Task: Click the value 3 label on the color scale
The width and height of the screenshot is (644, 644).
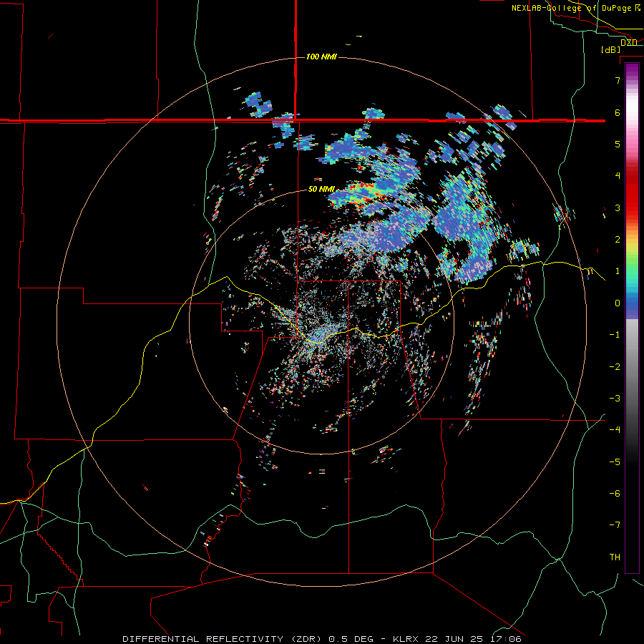Action: pyautogui.click(x=618, y=208)
